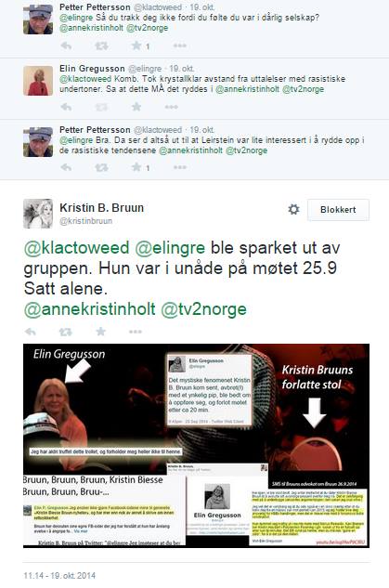The width and height of the screenshot is (389, 588).
Task: Open more options on Elin Gregusson's tweet
Action: 172,107
